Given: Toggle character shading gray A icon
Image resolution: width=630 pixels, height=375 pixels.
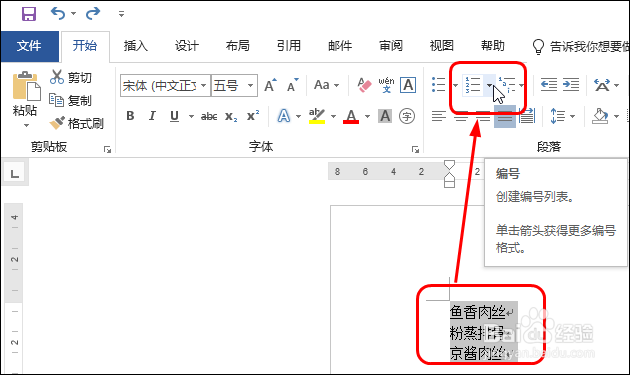Looking at the screenshot, I should [385, 116].
